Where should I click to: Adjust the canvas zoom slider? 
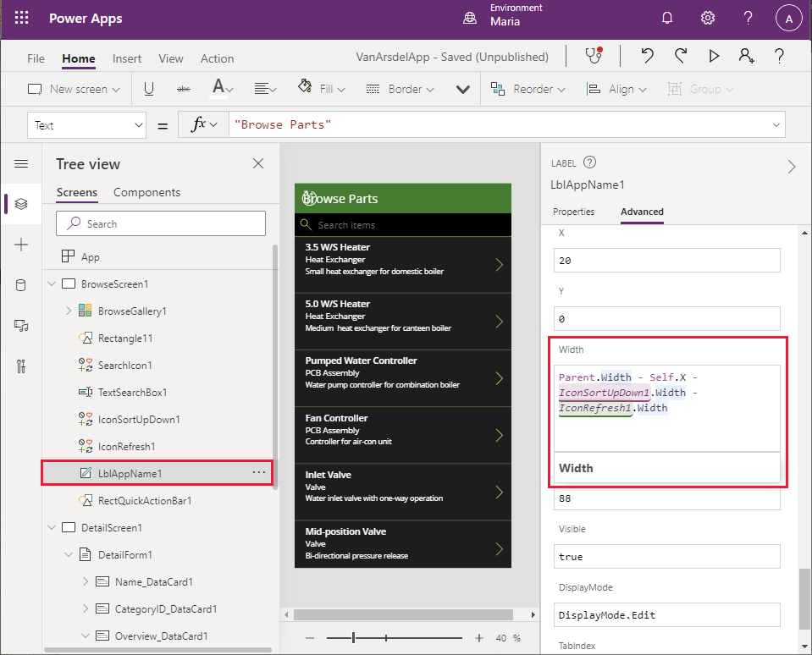click(354, 637)
